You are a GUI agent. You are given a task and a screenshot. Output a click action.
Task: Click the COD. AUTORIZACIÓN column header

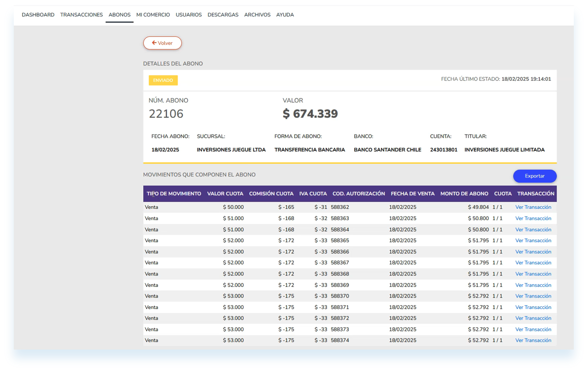pos(359,194)
